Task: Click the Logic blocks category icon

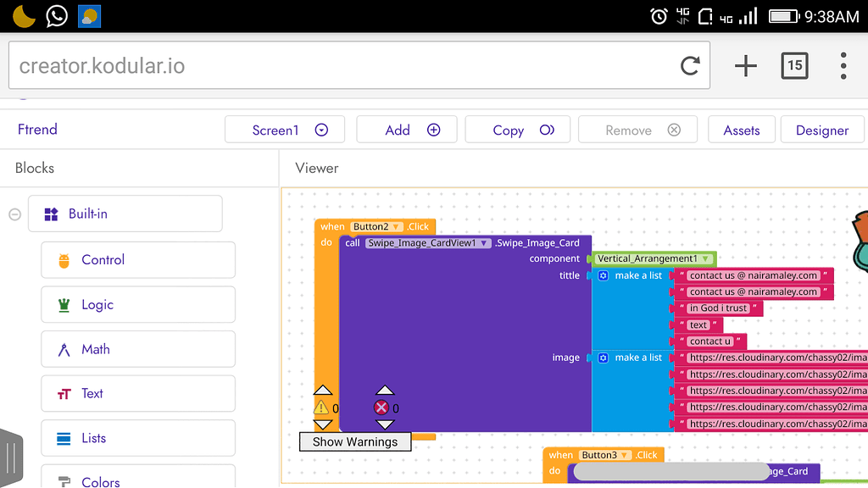Action: coord(63,305)
